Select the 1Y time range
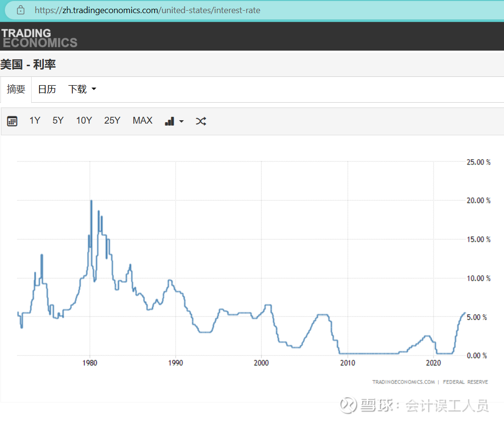 pyautogui.click(x=35, y=121)
